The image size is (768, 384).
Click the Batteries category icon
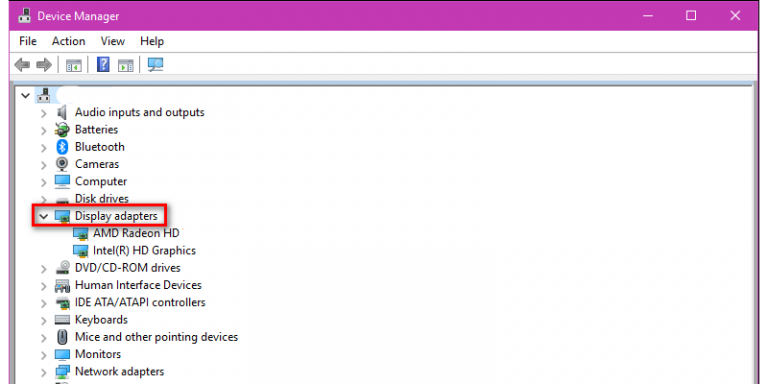click(x=62, y=130)
